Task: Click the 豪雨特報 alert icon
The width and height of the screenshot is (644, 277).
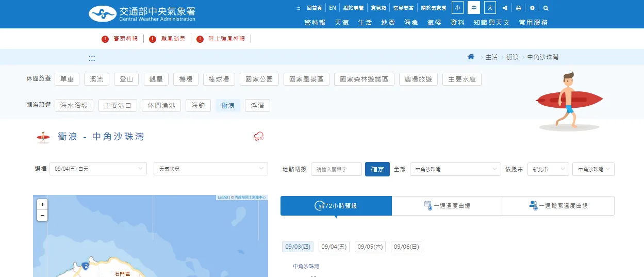Action: (105, 39)
